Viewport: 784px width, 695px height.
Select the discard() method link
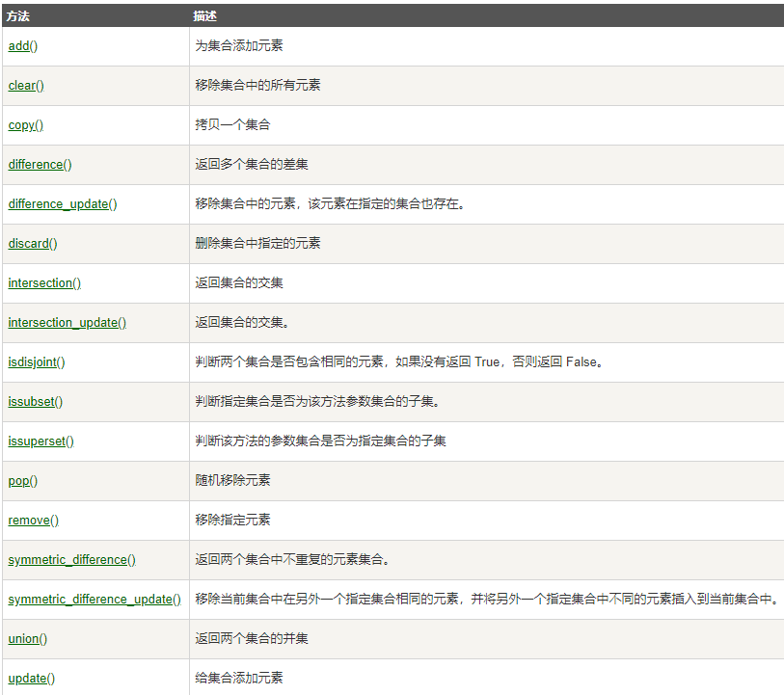[x=33, y=244]
